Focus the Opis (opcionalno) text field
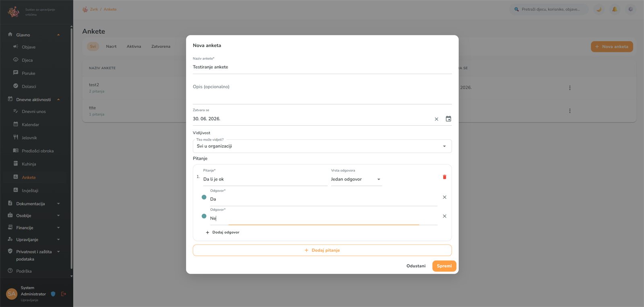Screen dimensions: 644x307 [322, 92]
